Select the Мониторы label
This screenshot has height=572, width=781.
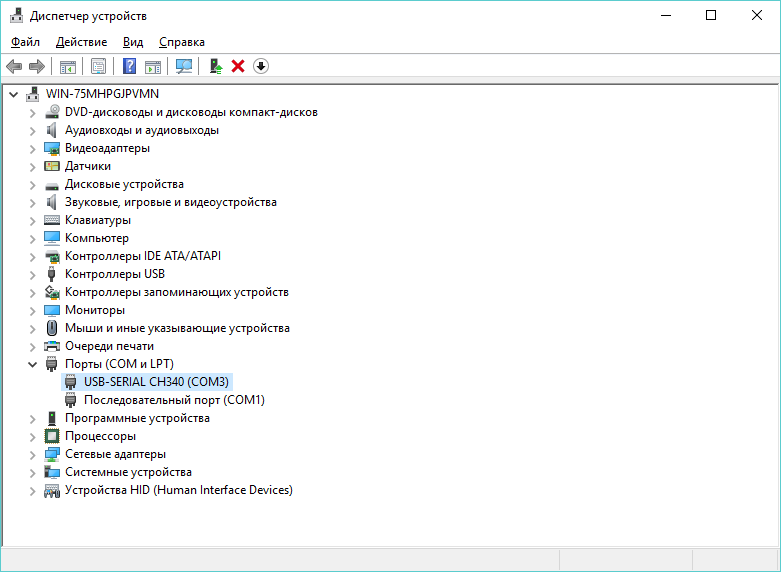tap(95, 310)
